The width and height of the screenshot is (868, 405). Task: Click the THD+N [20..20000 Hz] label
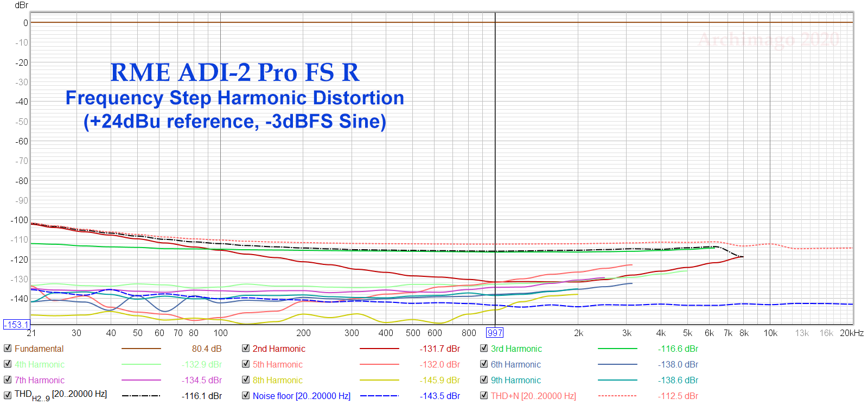coord(533,396)
